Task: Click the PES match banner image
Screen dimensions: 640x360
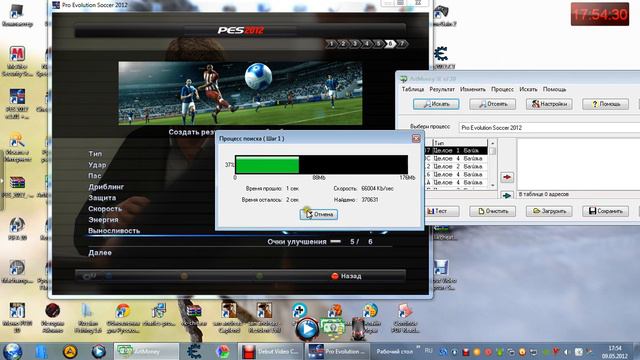Action: click(240, 93)
